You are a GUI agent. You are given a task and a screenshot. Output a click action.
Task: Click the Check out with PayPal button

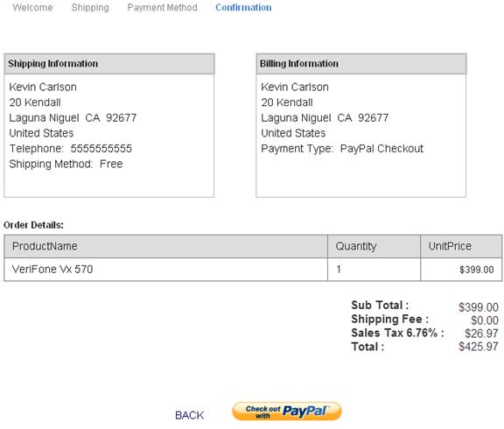click(x=286, y=411)
